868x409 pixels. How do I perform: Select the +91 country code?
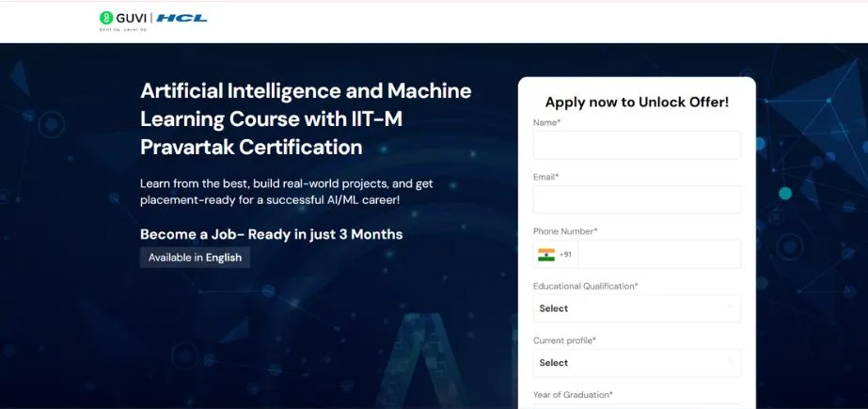coord(565,254)
